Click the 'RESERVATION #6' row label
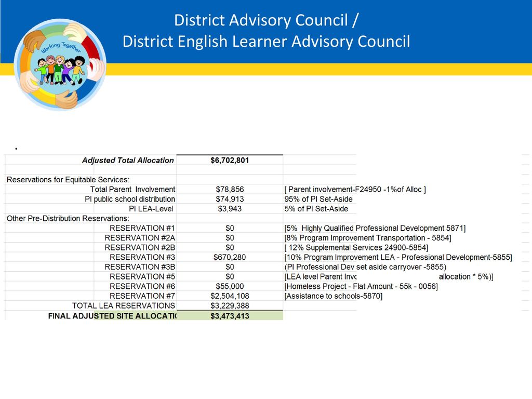Viewport: 532px width, 399px height. pos(142,286)
